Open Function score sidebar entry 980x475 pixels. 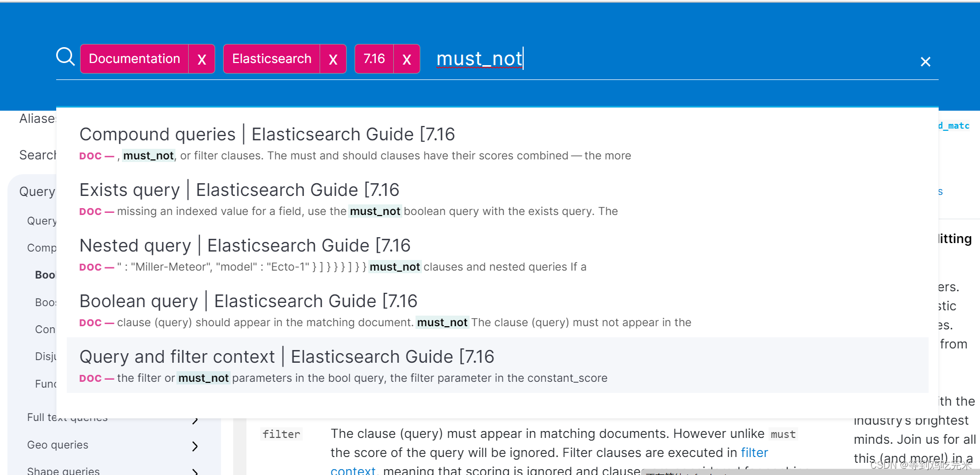coord(45,384)
